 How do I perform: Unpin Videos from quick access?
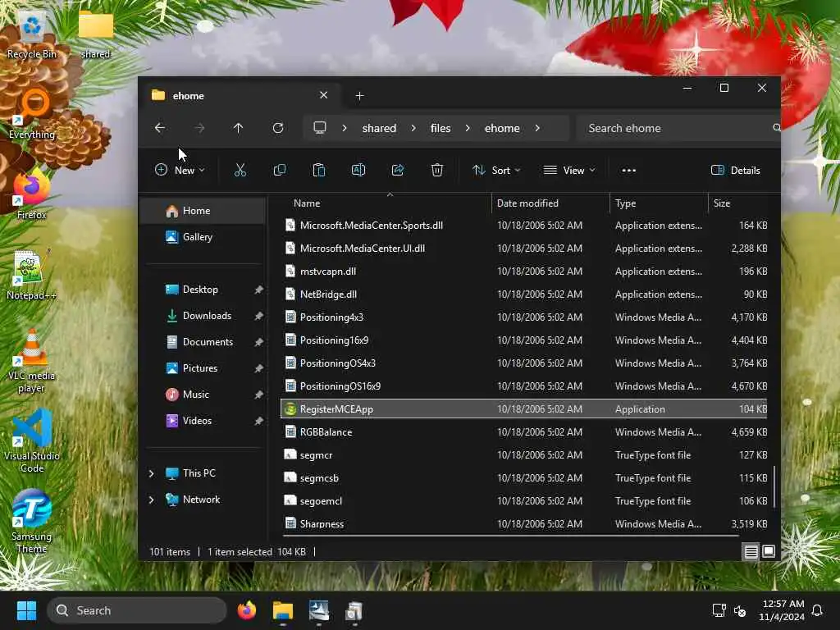pyautogui.click(x=258, y=421)
